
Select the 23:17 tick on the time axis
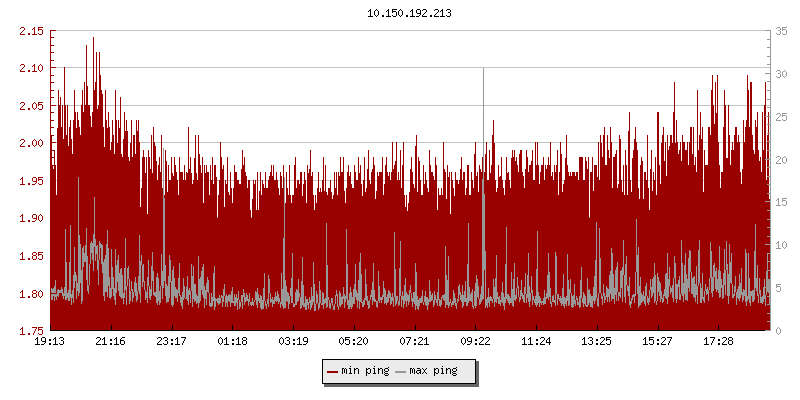[172, 342]
